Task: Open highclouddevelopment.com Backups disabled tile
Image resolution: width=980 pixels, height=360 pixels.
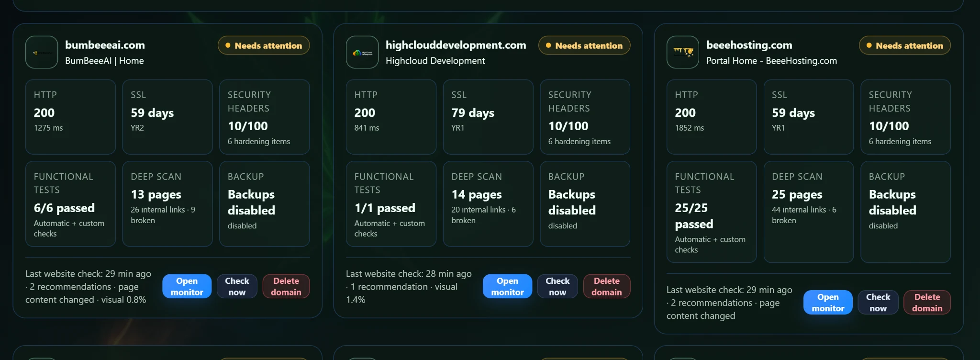Action: coord(585,204)
